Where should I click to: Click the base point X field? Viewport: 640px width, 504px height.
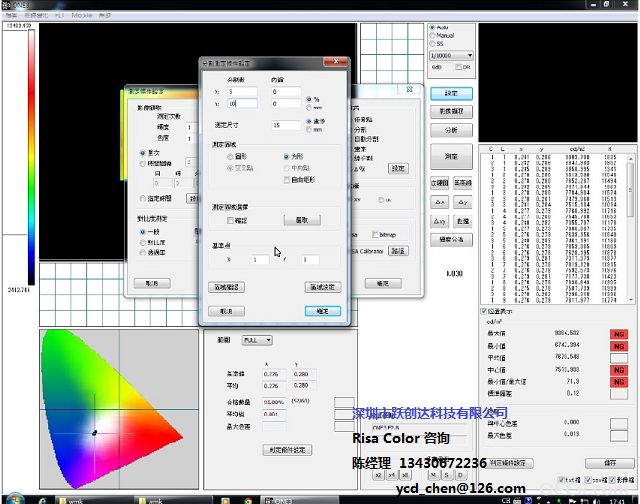[x=260, y=260]
